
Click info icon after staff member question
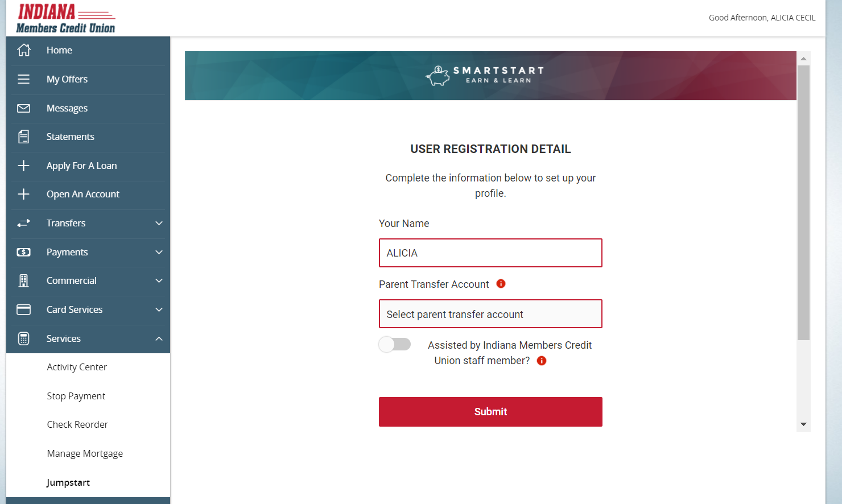(542, 361)
